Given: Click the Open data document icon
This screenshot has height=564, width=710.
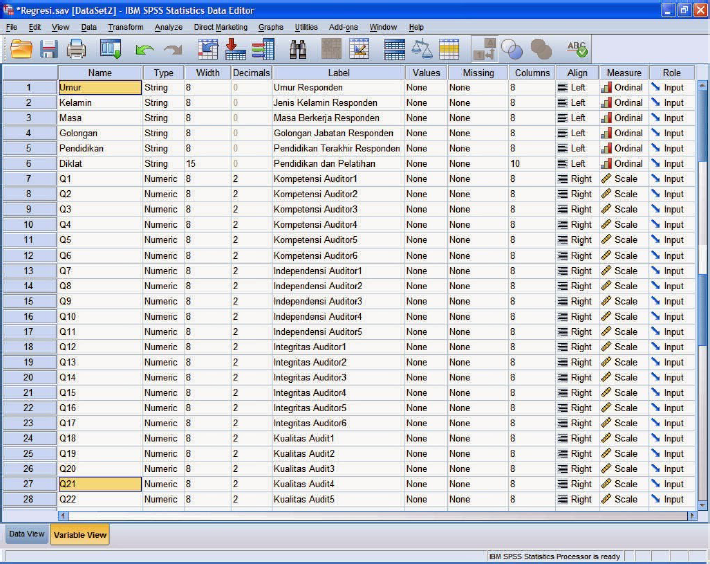Looking at the screenshot, I should pos(20,49).
